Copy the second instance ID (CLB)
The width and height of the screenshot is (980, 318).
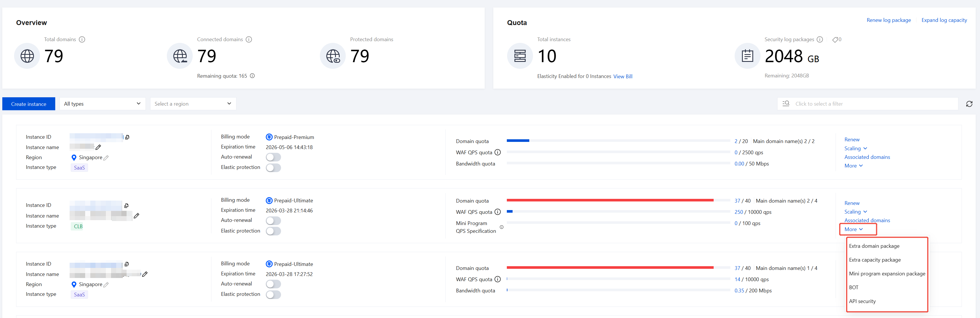point(126,206)
